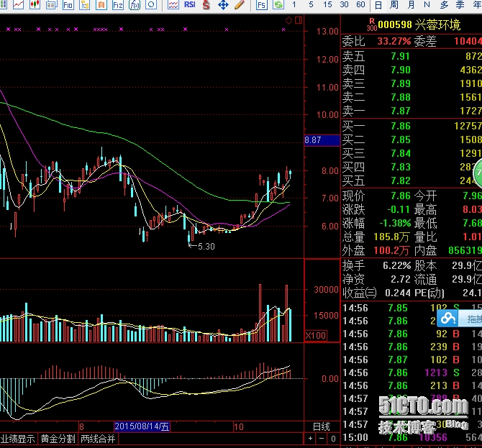The height and width of the screenshot is (448, 482).
Task: Click sell-three price 7.89
Action: point(401,83)
